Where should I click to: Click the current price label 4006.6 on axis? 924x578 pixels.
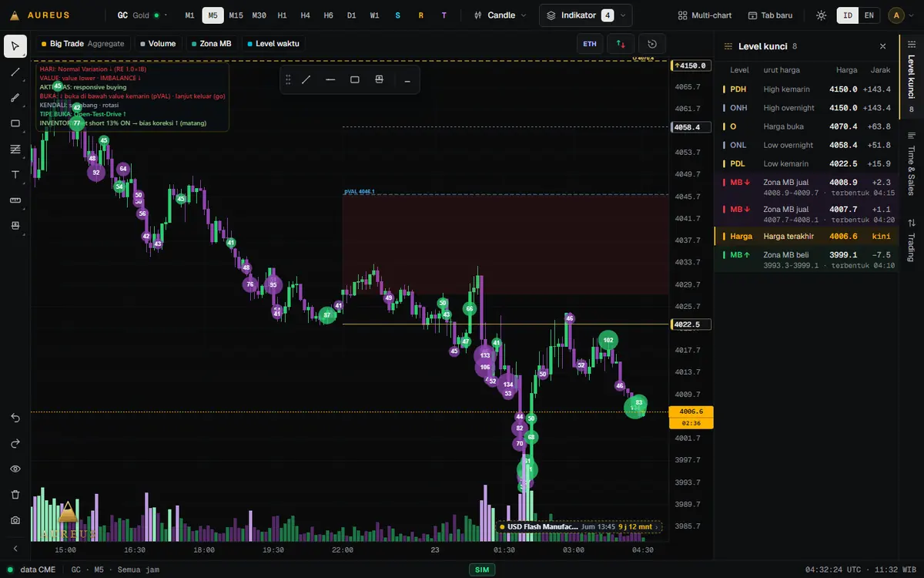click(x=692, y=412)
